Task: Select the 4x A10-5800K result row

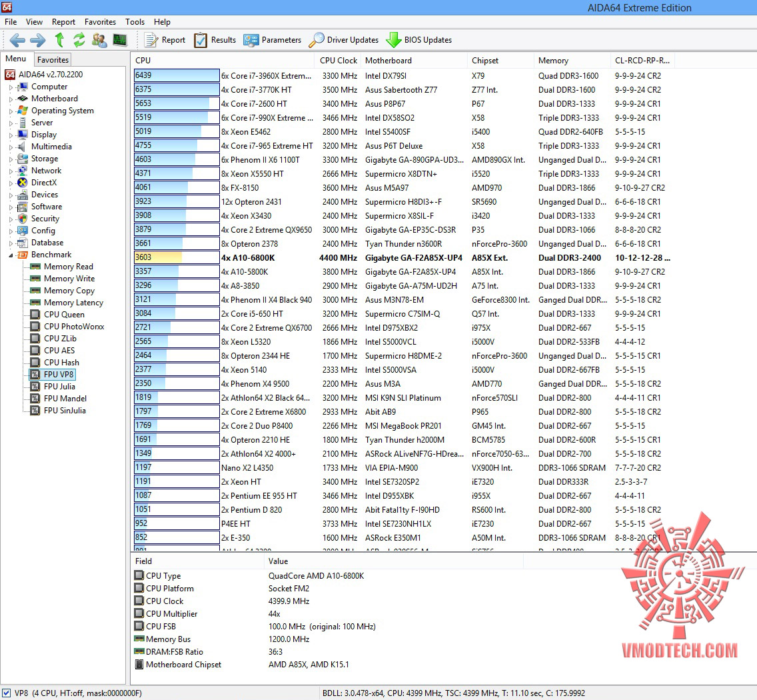Action: click(x=402, y=272)
